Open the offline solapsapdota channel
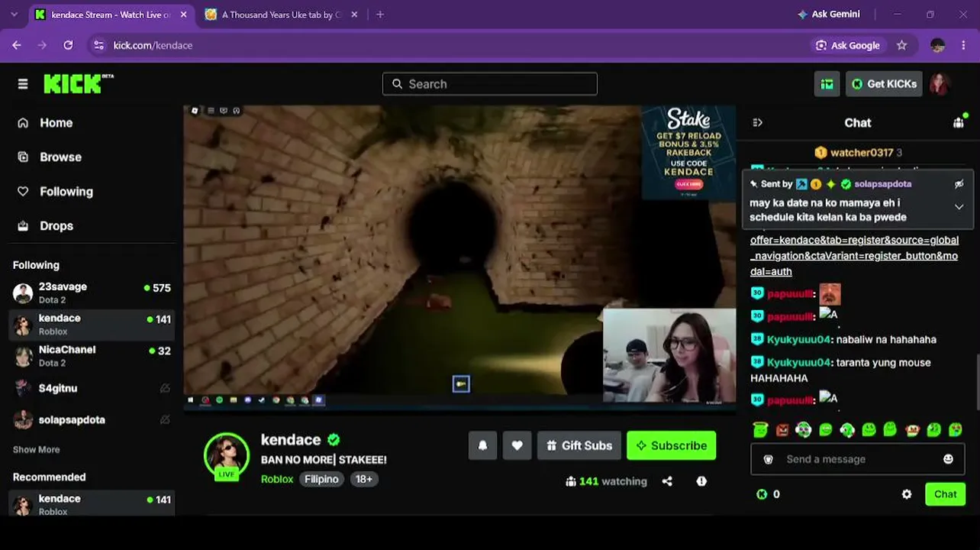 [92, 419]
